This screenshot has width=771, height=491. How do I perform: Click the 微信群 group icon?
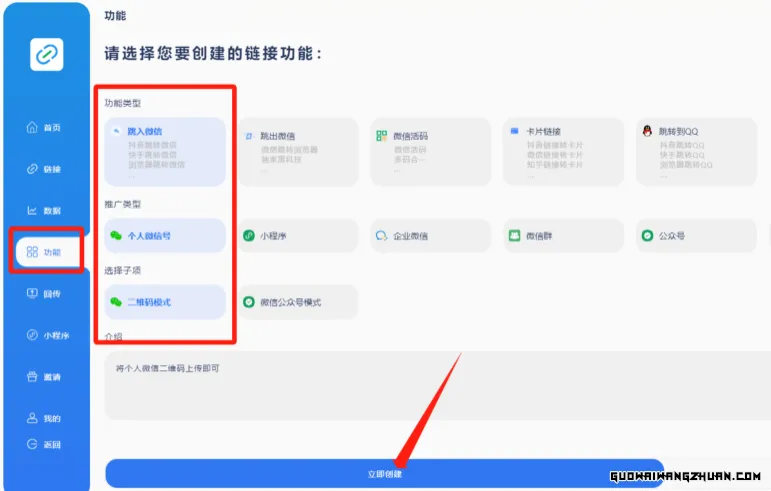[514, 235]
